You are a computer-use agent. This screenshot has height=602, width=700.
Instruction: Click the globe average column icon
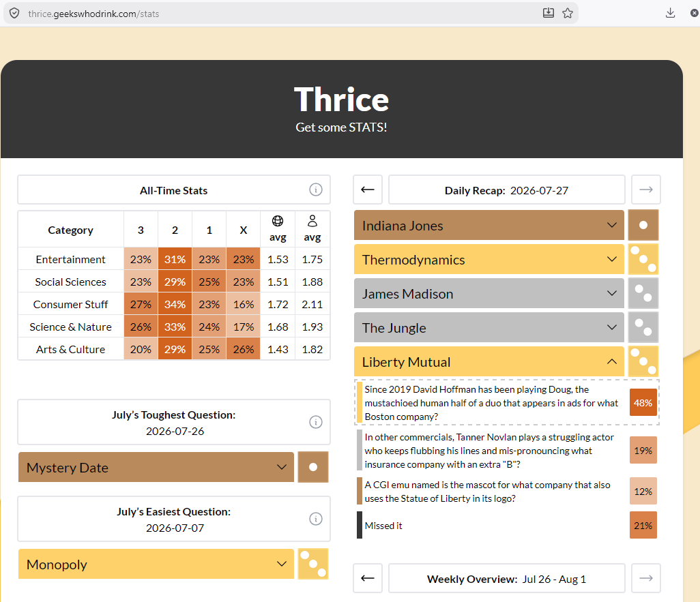point(278,221)
